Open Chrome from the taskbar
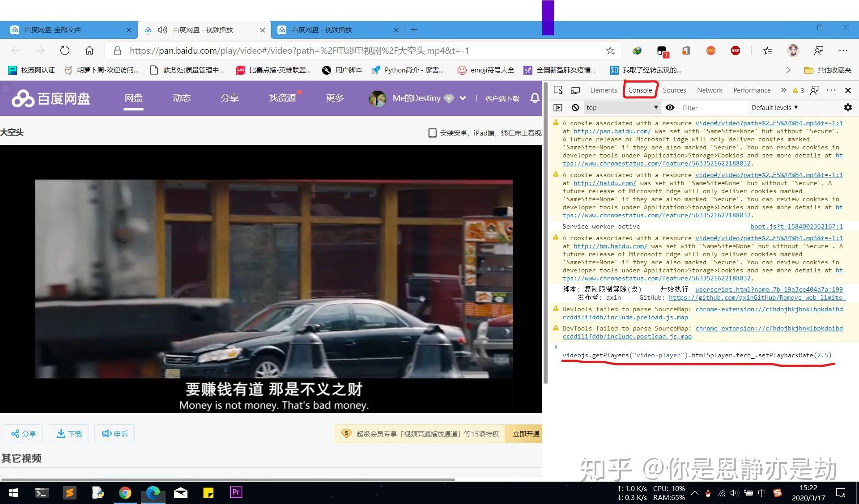This screenshot has height=504, width=859. pos(125,493)
